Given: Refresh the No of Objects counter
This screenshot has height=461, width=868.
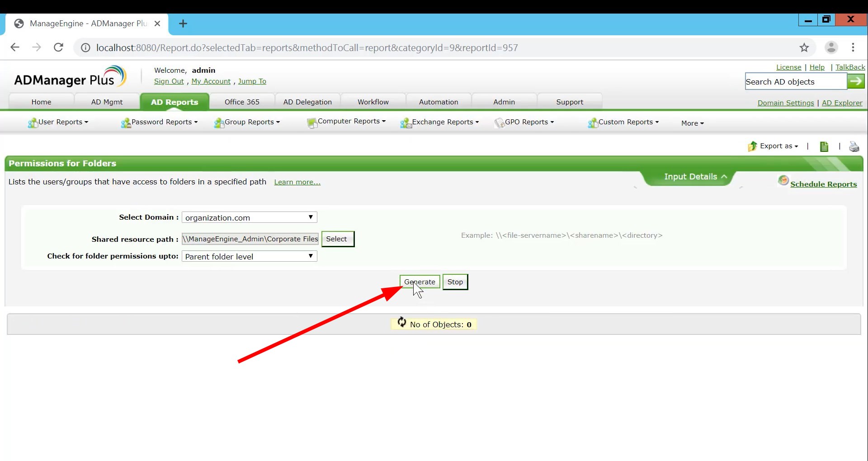Looking at the screenshot, I should (x=402, y=323).
